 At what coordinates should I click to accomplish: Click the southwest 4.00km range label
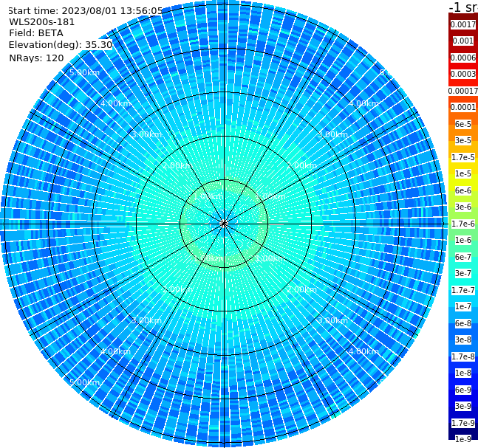click(115, 351)
